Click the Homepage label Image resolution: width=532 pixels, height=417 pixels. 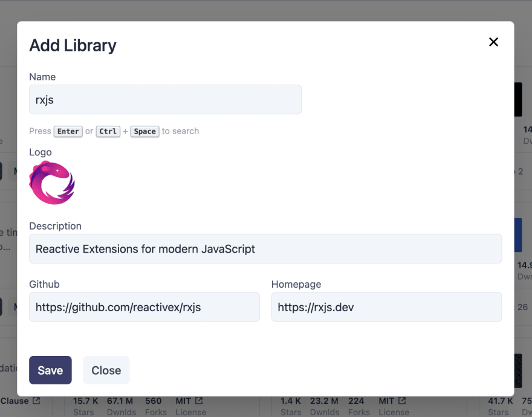296,284
